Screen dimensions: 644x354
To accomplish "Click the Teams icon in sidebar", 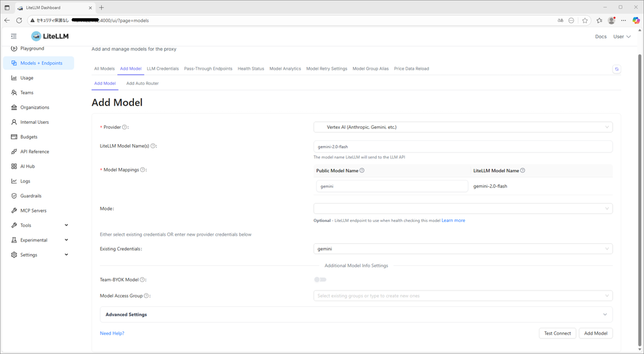I will click(x=14, y=92).
